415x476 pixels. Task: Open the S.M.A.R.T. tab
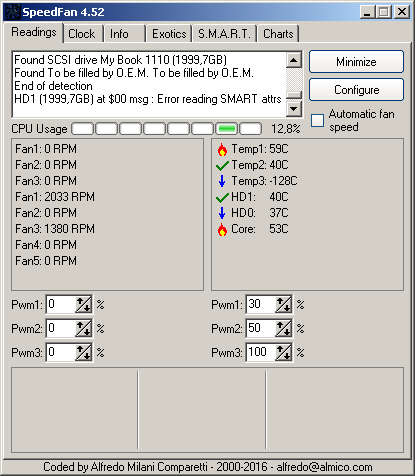[x=224, y=34]
